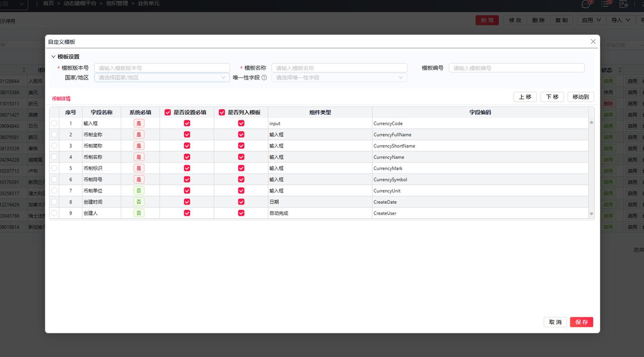Open the company selector dropdown in top bar
The height and width of the screenshot is (357, 644).
(x=14, y=4)
